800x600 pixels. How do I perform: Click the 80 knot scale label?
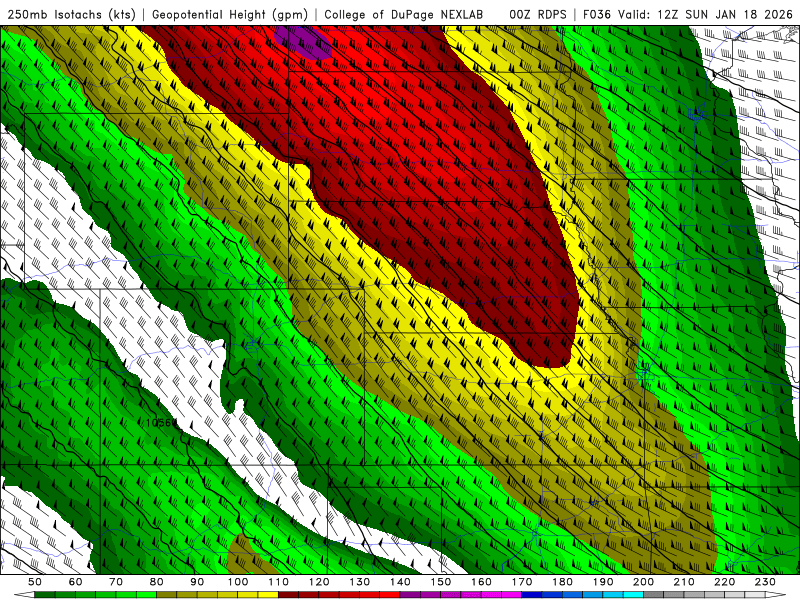pos(157,582)
